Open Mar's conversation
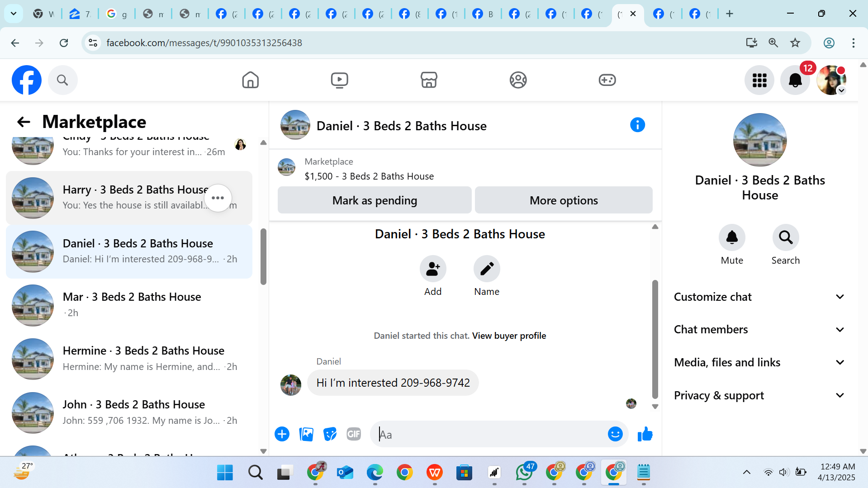Viewport: 868px width, 488px height. (129, 305)
